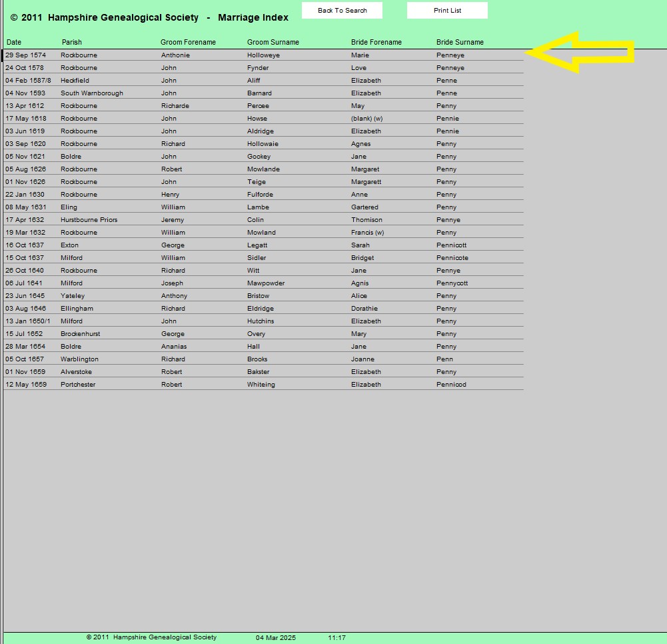The height and width of the screenshot is (644, 667).
Task: Select the 29 Sep 1574 marriage record
Action: click(x=26, y=55)
